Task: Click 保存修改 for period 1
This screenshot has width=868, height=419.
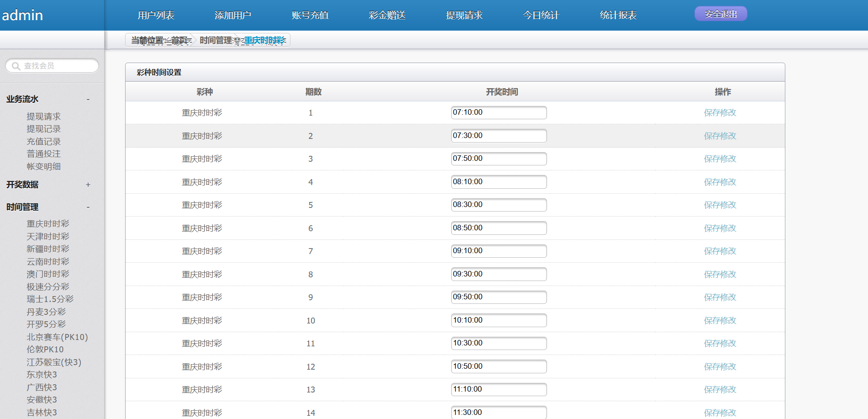Action: [x=720, y=113]
